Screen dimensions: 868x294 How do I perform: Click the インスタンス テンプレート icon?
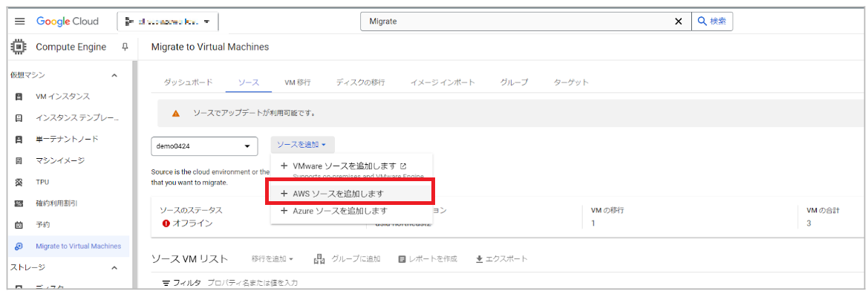[x=19, y=118]
